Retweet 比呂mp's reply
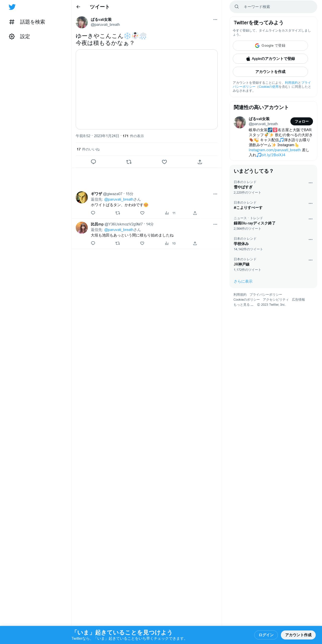This screenshot has width=322, height=644. (x=118, y=243)
